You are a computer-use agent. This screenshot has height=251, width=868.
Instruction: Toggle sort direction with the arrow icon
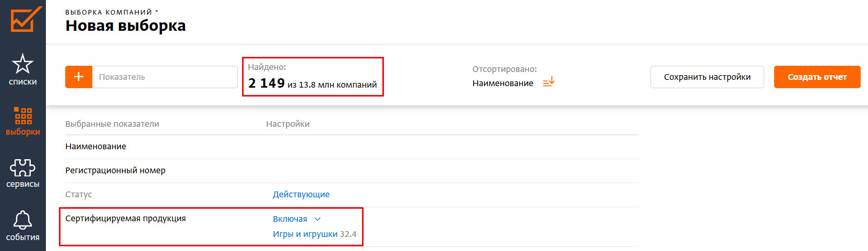pyautogui.click(x=549, y=82)
